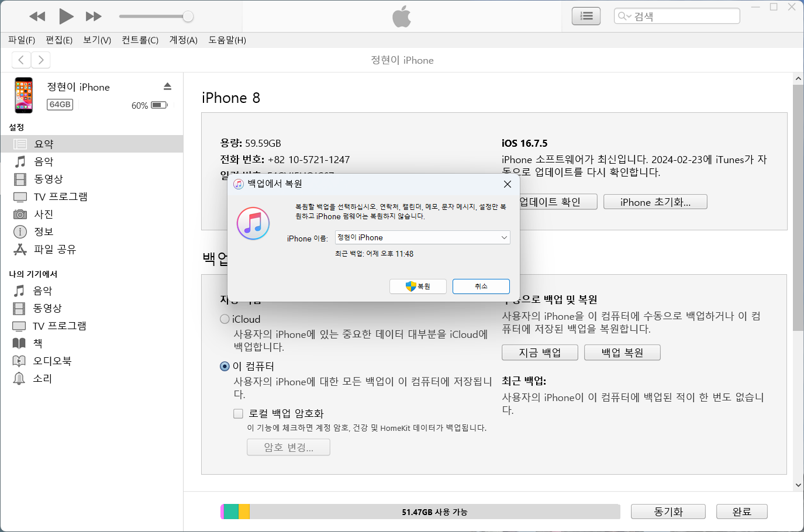804x532 pixels.
Task: Eject 정현이 iPhone using eject icon
Action: (168, 87)
